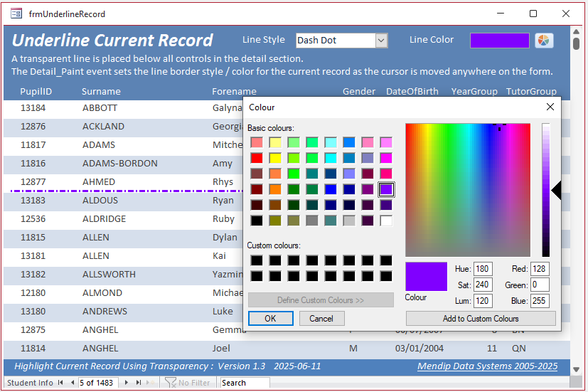Select the surname ABBOTT cell
The width and height of the screenshot is (588, 392).
[100, 107]
